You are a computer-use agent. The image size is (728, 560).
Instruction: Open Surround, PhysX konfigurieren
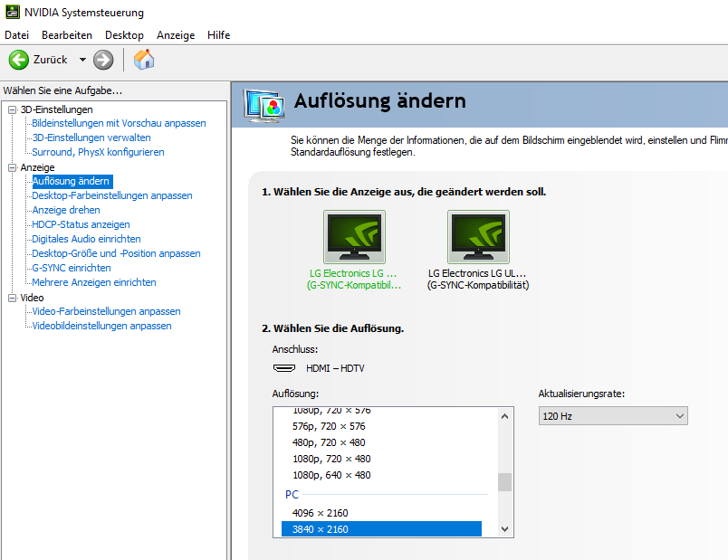[98, 152]
